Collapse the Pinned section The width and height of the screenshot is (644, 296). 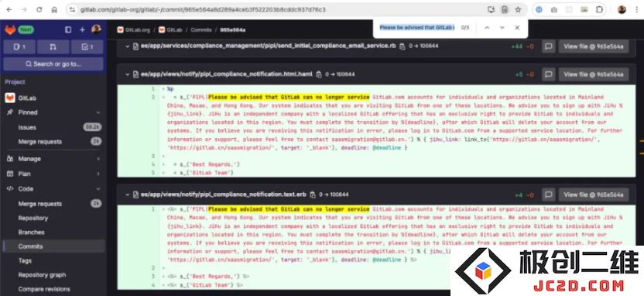click(x=53, y=112)
